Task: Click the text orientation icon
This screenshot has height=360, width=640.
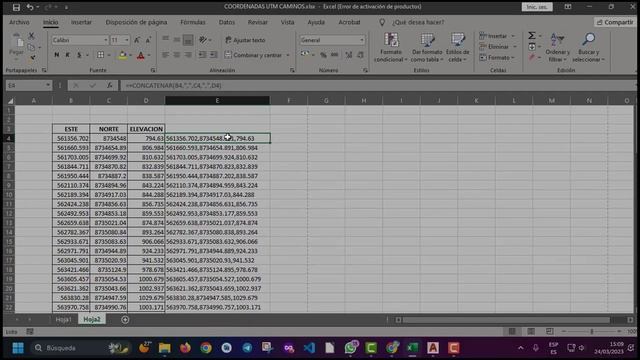Action: pyautogui.click(x=203, y=40)
